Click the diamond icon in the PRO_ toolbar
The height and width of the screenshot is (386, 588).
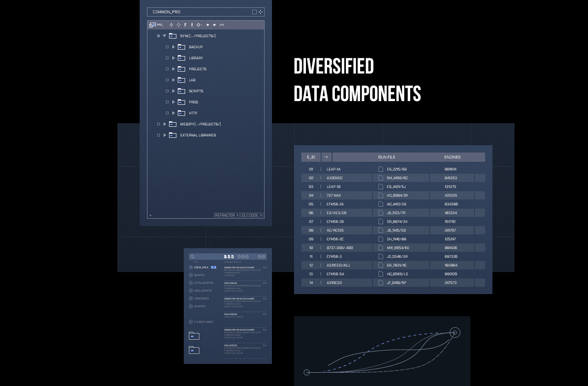tap(199, 25)
